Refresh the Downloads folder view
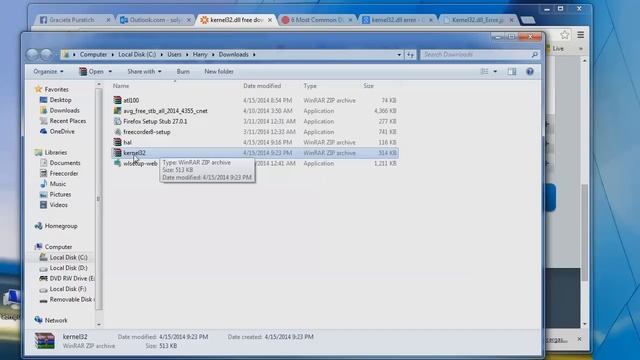The width and height of the screenshot is (640, 360). (410, 54)
